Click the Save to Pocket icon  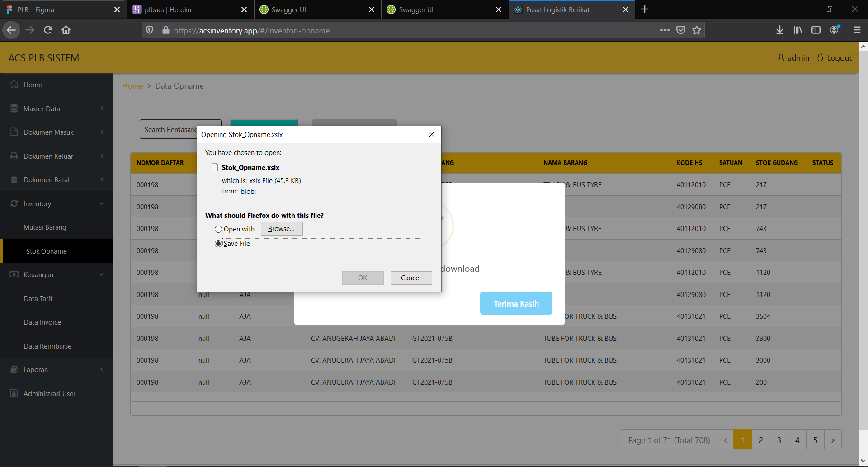681,30
